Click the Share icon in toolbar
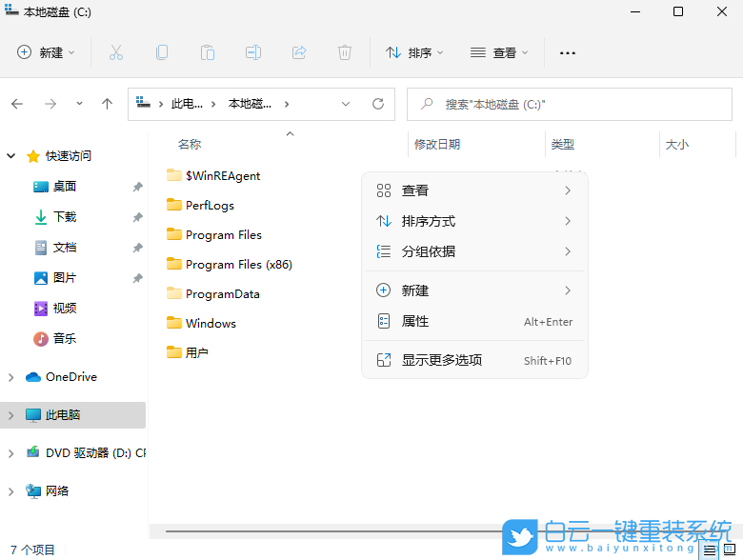 click(x=299, y=52)
